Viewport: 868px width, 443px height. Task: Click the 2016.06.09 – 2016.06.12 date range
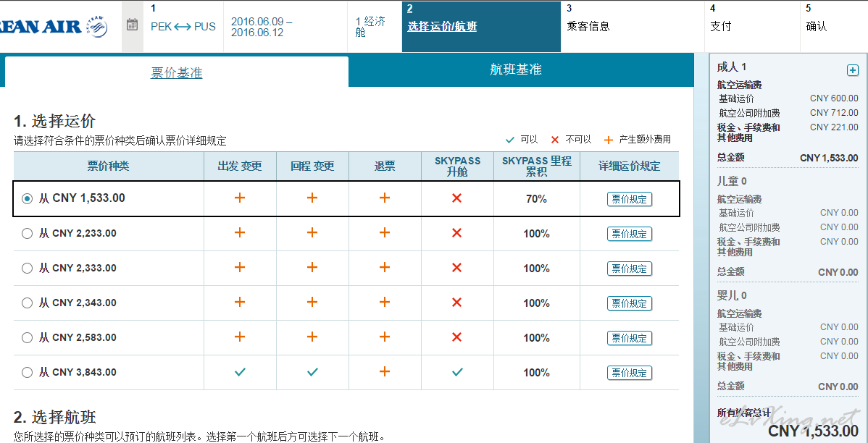pos(262,27)
